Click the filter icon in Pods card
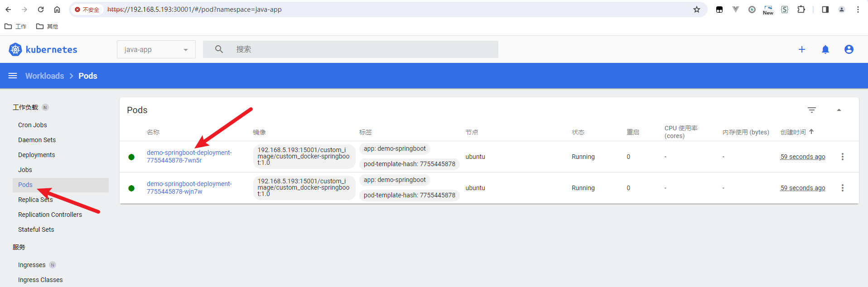Image resolution: width=868 pixels, height=287 pixels. pos(811,110)
